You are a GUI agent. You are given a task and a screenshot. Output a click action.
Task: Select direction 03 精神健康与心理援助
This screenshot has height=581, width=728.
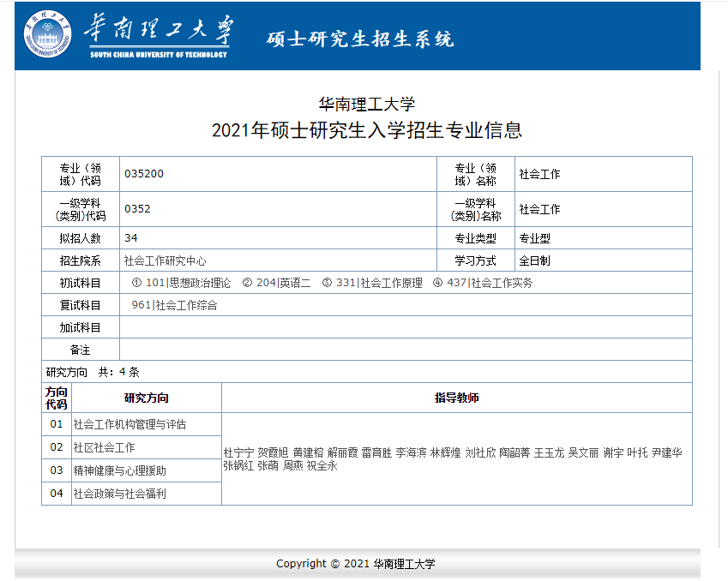119,470
